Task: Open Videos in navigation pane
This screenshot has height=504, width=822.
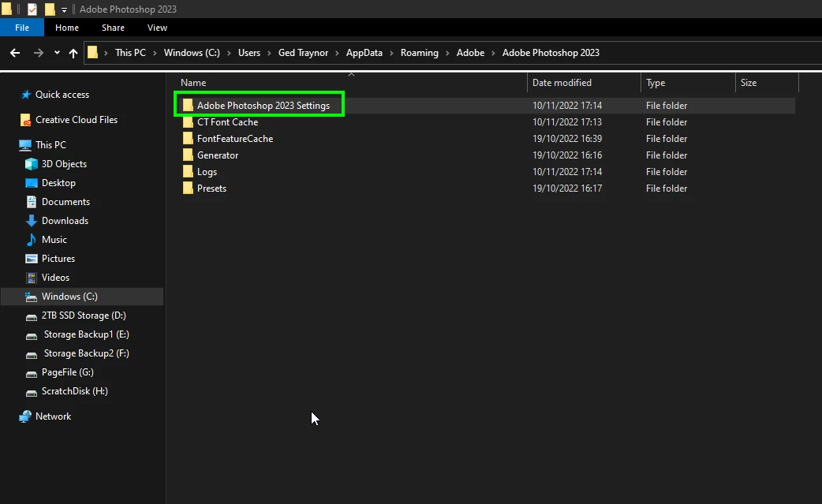Action: [x=55, y=278]
